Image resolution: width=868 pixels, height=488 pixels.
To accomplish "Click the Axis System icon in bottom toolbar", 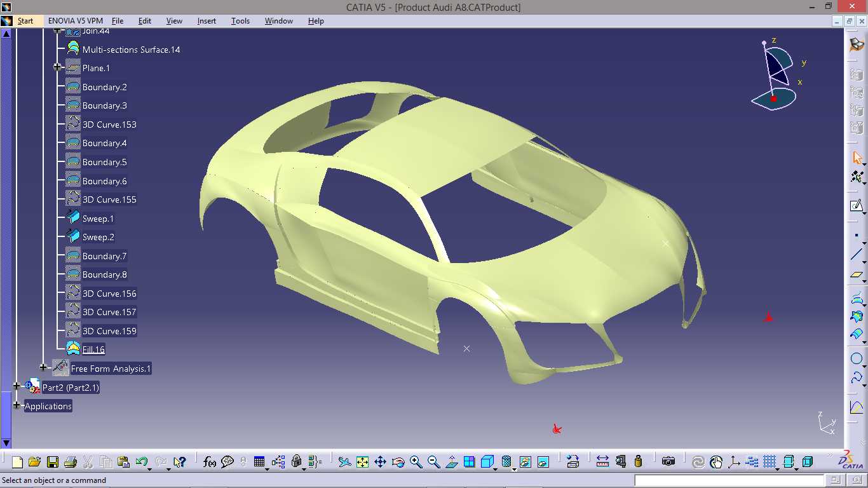I will [x=733, y=462].
